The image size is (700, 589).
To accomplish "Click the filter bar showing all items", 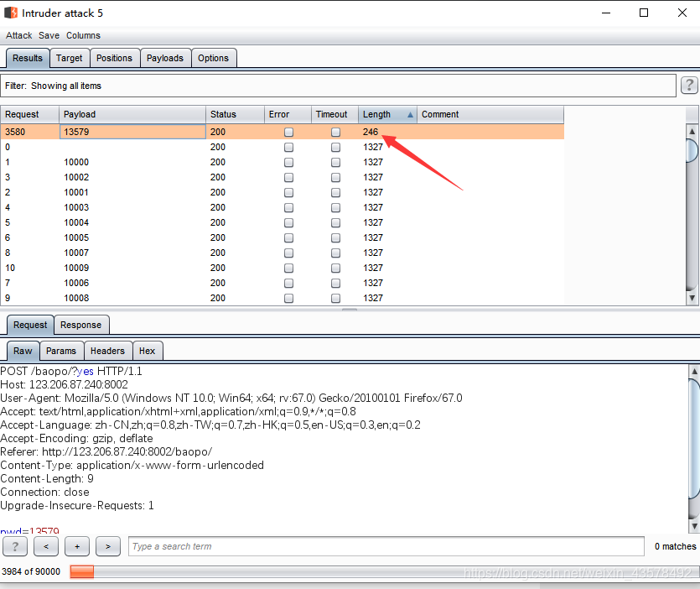I will (x=338, y=86).
